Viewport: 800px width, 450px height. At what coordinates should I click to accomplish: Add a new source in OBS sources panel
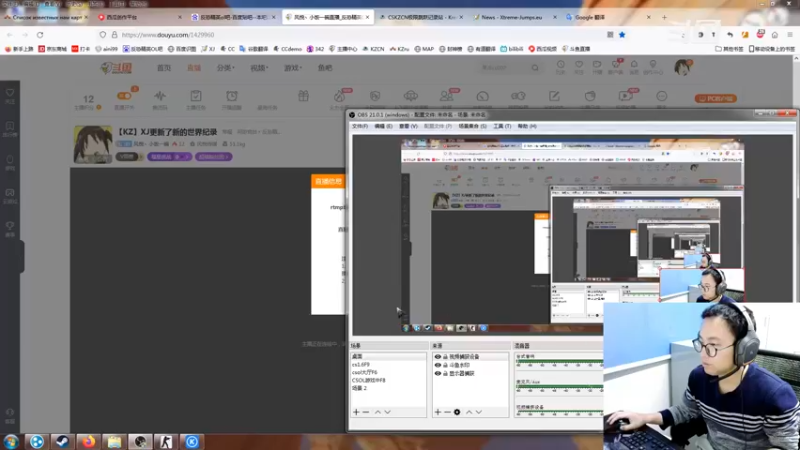438,412
